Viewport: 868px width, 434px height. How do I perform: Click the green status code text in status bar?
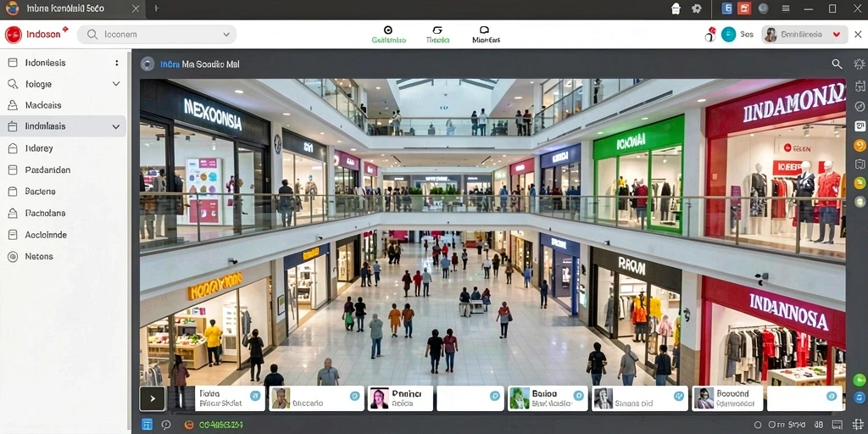click(x=221, y=426)
